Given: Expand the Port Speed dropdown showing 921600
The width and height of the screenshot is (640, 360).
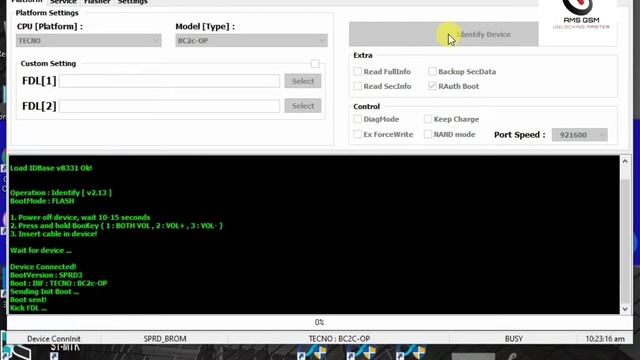Looking at the screenshot, I should (580, 135).
